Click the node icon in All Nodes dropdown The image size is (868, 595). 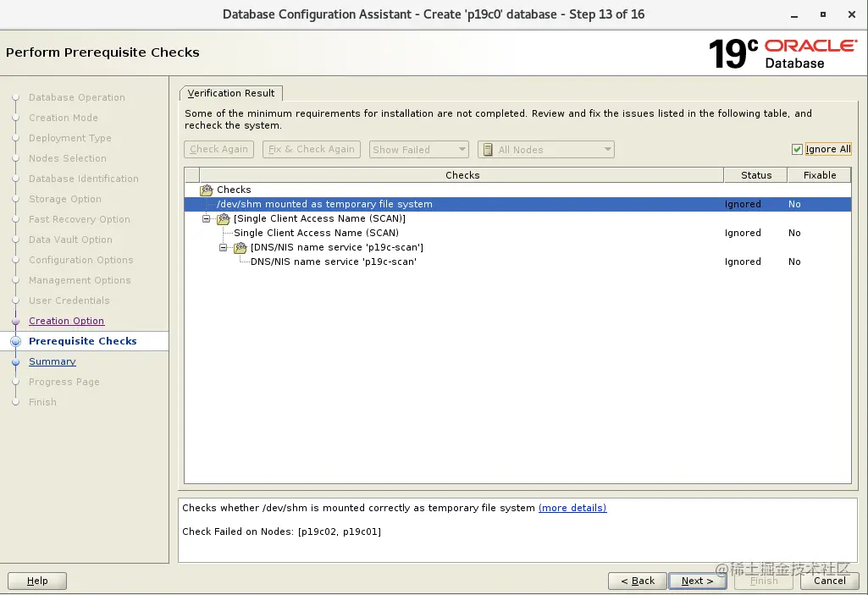click(488, 150)
